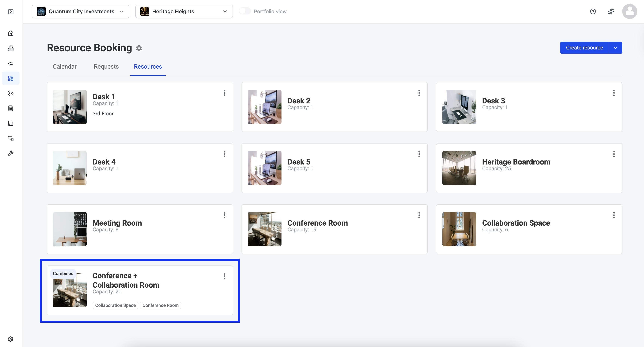This screenshot has height=347, width=644.
Task: Click the megaphone announcements sidebar icon
Action: (11, 64)
